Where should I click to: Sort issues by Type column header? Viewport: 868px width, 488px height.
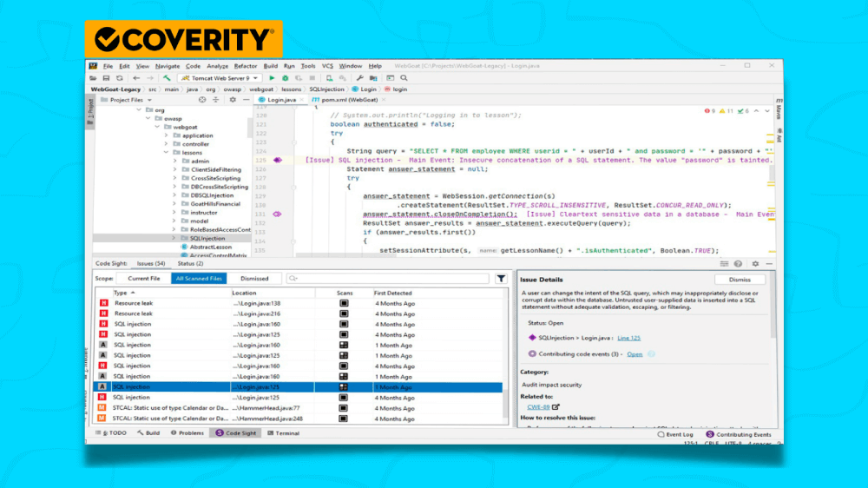point(124,293)
